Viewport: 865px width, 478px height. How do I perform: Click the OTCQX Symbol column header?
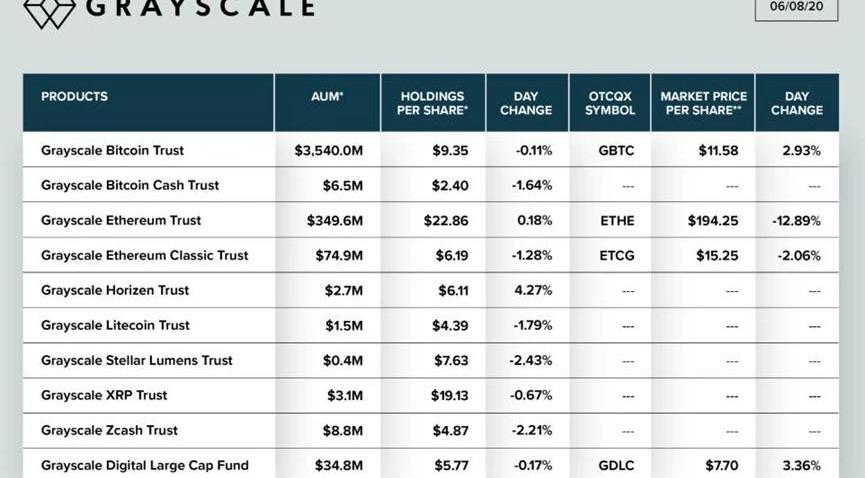(610, 103)
